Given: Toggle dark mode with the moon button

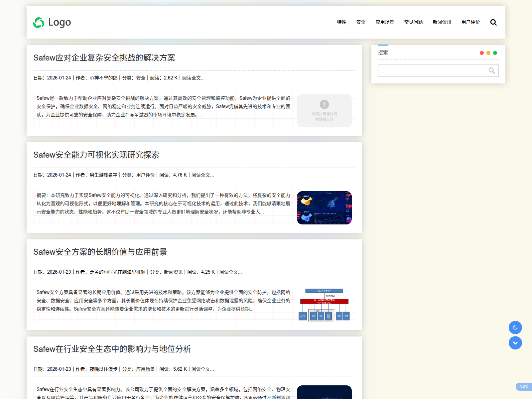Looking at the screenshot, I should coord(515,328).
